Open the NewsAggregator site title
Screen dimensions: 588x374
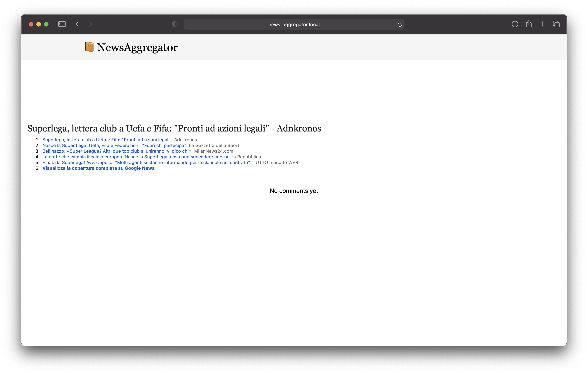[137, 47]
